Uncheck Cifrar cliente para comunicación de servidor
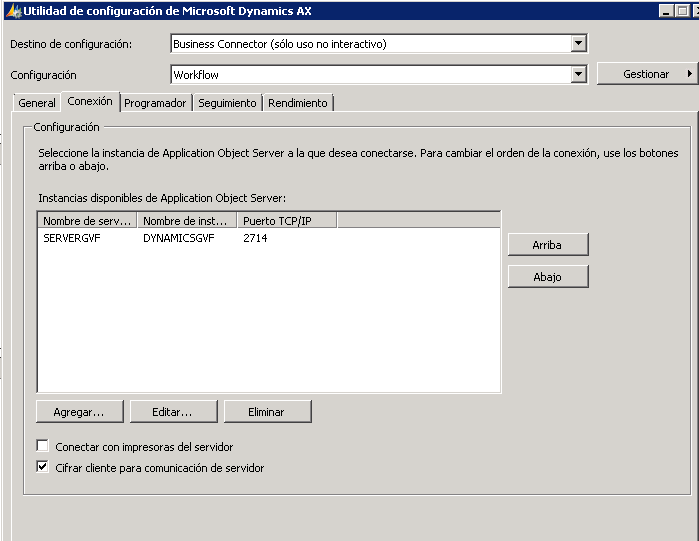Screen dimensions: 699x541 [43, 467]
